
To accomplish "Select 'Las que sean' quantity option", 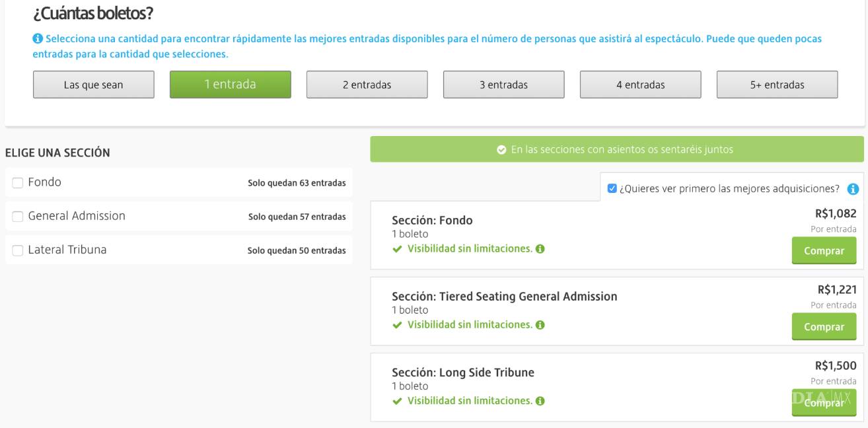I will [x=93, y=85].
